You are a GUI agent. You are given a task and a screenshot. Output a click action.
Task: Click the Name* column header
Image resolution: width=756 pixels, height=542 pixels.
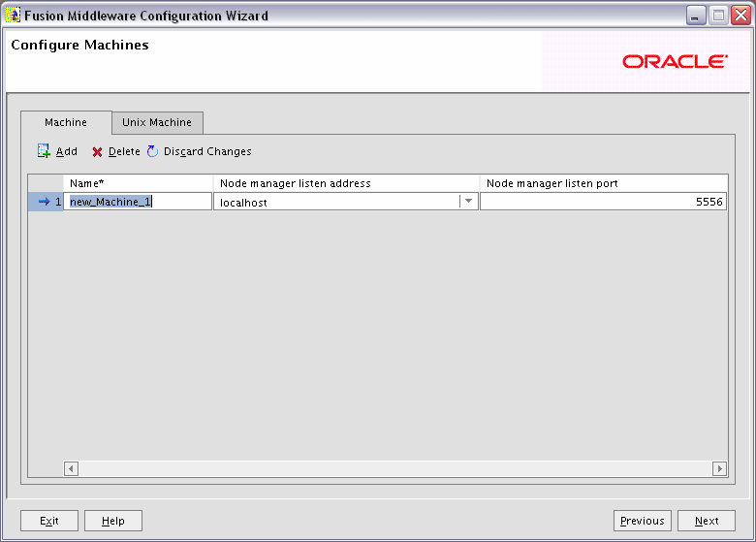tap(138, 183)
